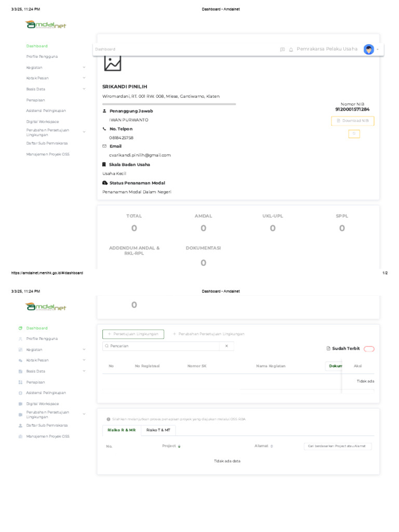Click the Nomor SK column header
399x532 pixels.
coord(197,366)
